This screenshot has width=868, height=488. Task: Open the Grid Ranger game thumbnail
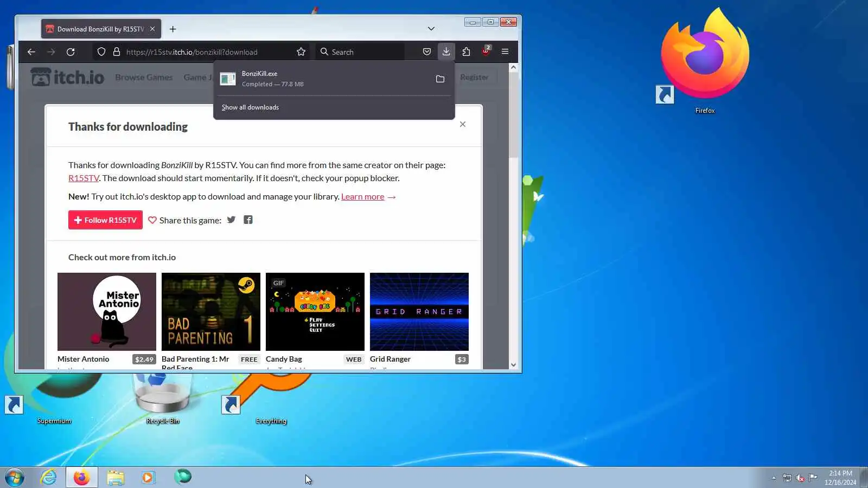pyautogui.click(x=419, y=312)
